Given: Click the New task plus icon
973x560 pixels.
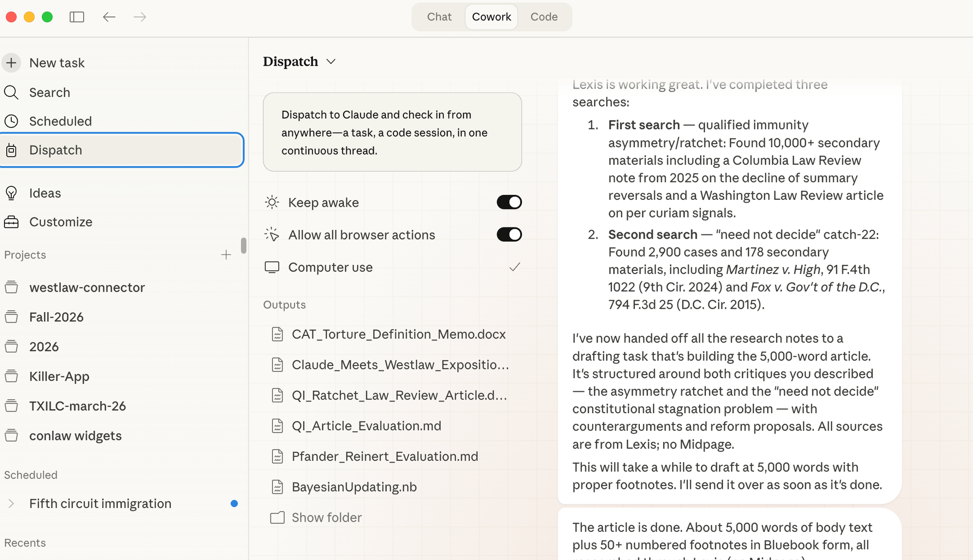Looking at the screenshot, I should point(11,63).
